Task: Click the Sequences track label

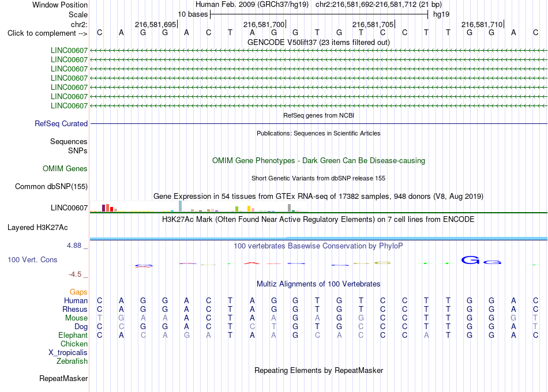Action: click(69, 141)
